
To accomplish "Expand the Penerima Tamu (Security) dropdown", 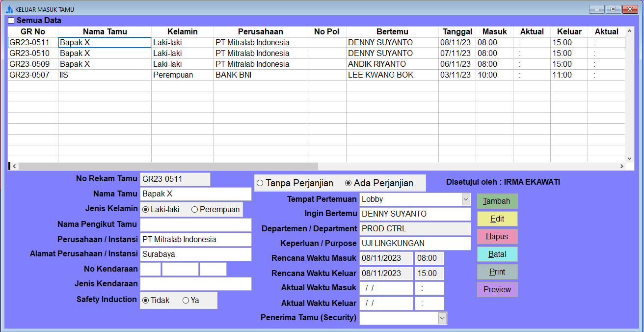I will coord(442,318).
